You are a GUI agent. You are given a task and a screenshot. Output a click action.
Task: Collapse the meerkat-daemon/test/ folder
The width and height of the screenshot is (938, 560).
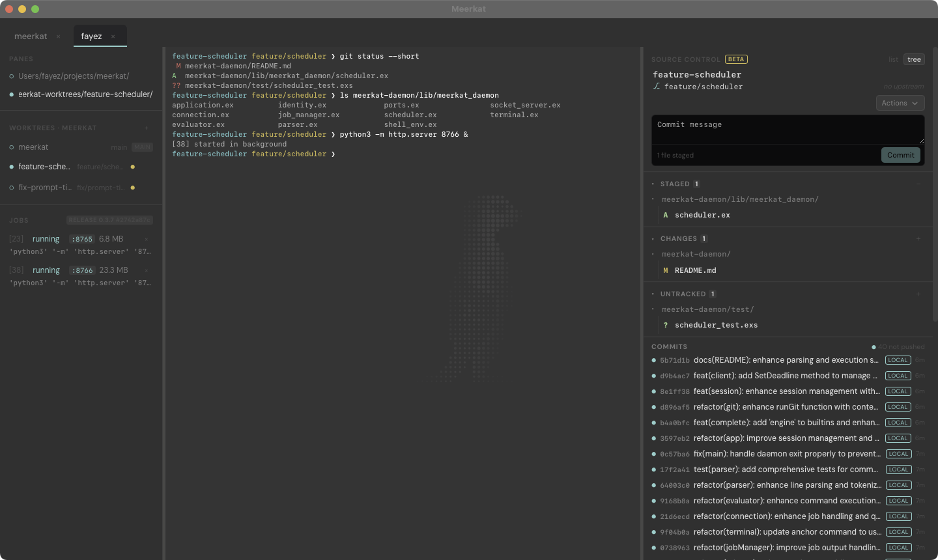point(653,310)
